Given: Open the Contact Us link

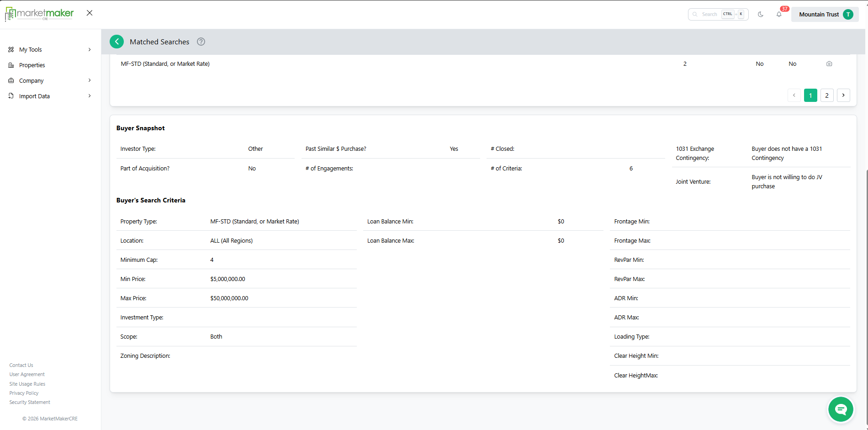Looking at the screenshot, I should coord(21,365).
